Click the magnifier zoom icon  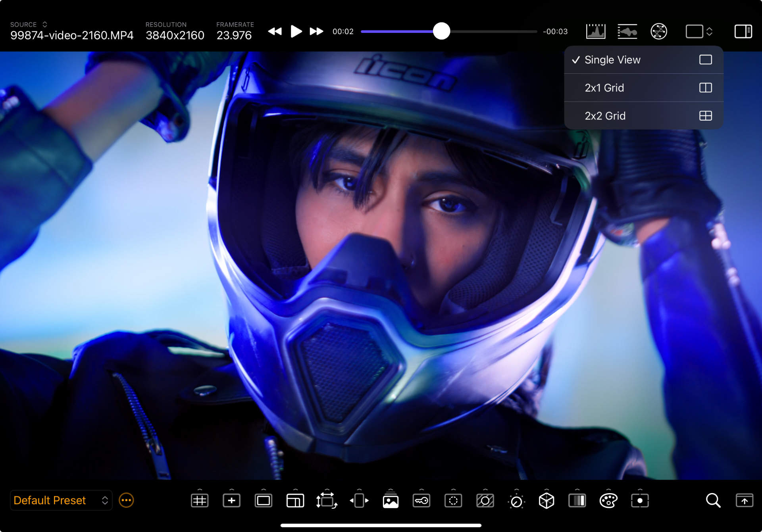tap(713, 501)
